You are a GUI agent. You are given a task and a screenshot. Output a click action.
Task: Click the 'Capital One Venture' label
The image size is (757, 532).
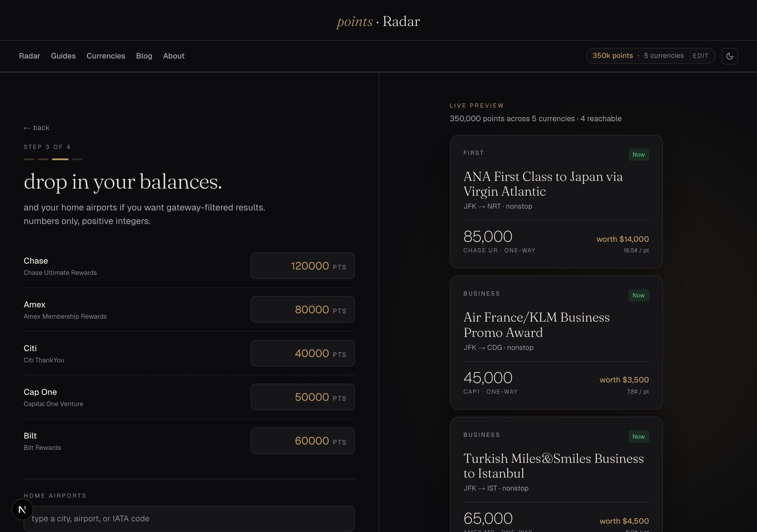click(x=54, y=404)
